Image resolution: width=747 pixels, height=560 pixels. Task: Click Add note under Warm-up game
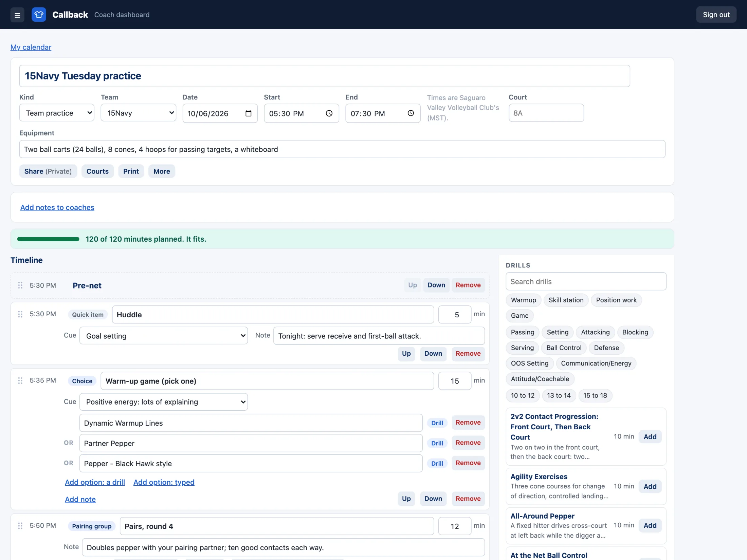coord(80,500)
